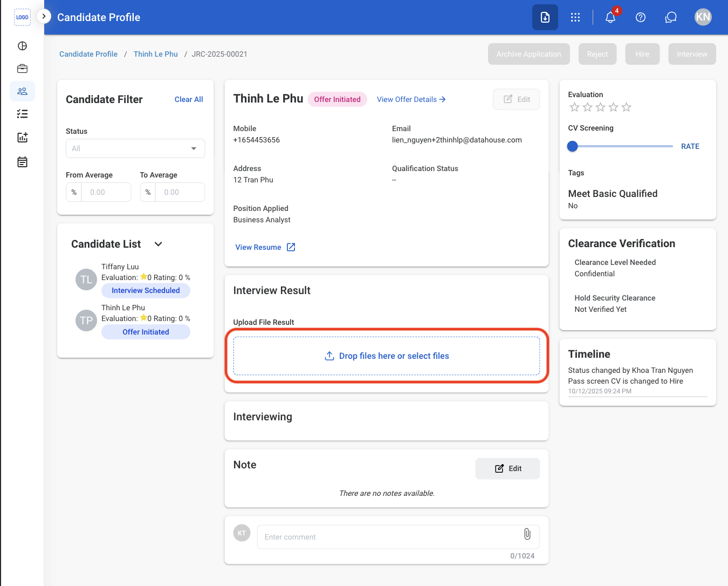This screenshot has width=728, height=586.
Task: Expand the sidebar with the arrow toggle
Action: [44, 16]
